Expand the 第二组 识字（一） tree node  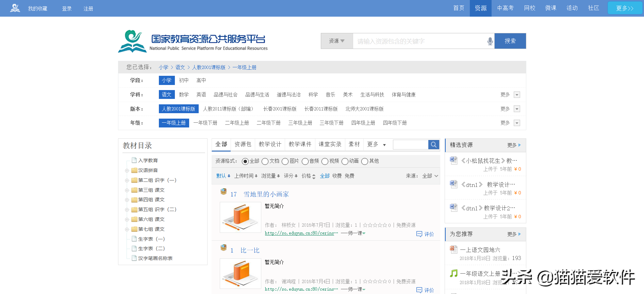click(x=127, y=180)
